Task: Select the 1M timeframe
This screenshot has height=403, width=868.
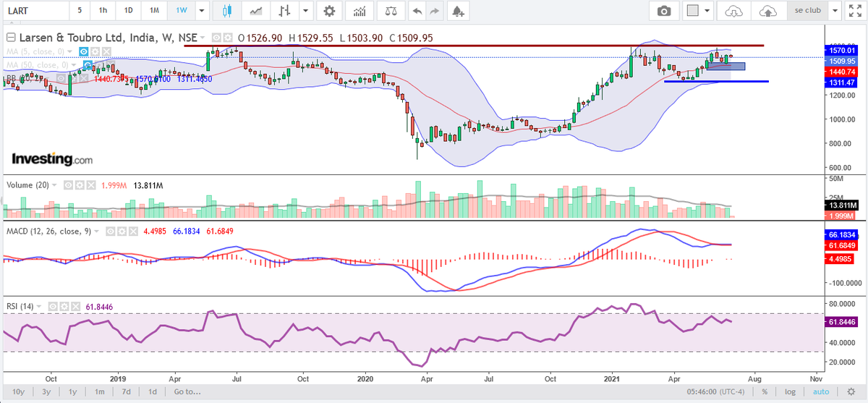Action: (x=154, y=11)
